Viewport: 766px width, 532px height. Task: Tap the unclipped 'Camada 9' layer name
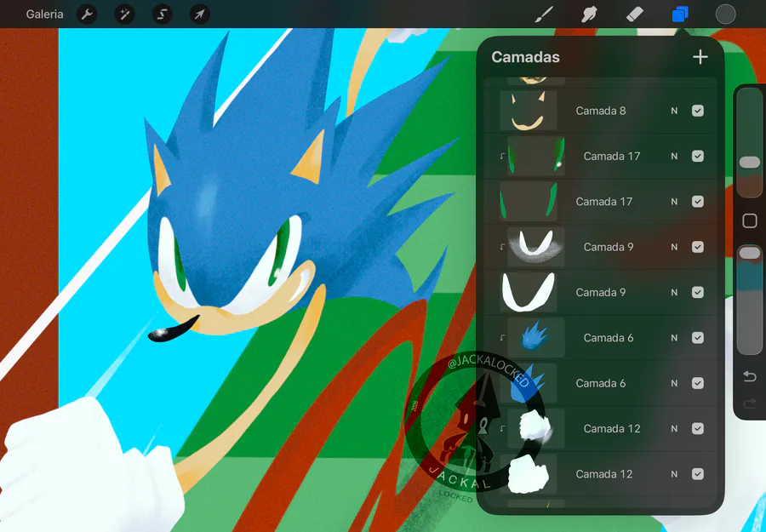coord(600,293)
